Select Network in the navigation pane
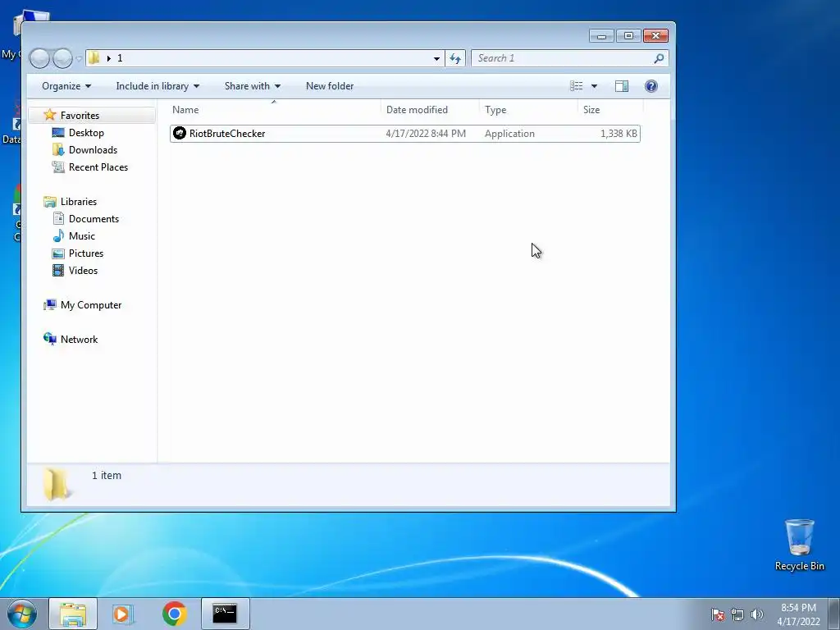Screen dimensions: 840x630 pos(79,339)
